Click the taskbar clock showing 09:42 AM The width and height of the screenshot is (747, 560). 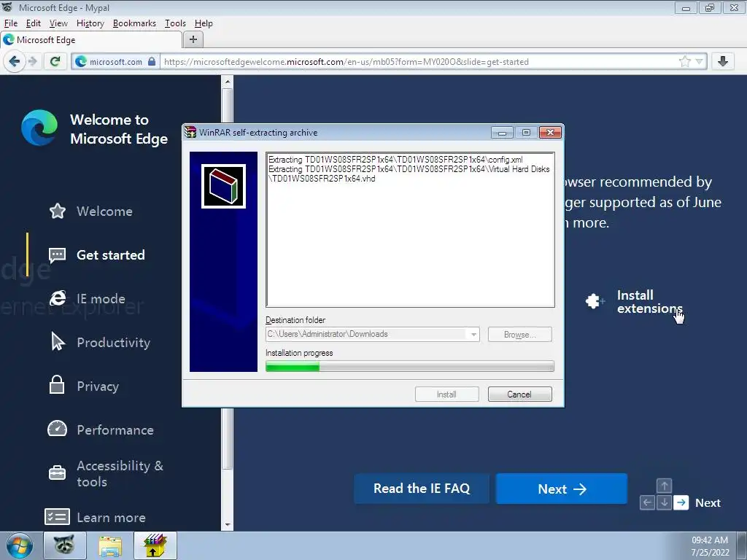(710, 540)
